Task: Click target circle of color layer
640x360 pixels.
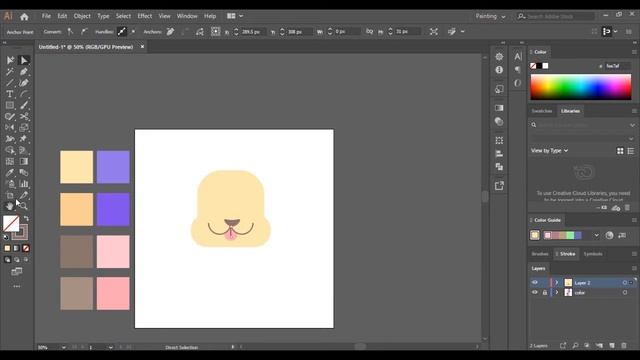Action: point(624,292)
